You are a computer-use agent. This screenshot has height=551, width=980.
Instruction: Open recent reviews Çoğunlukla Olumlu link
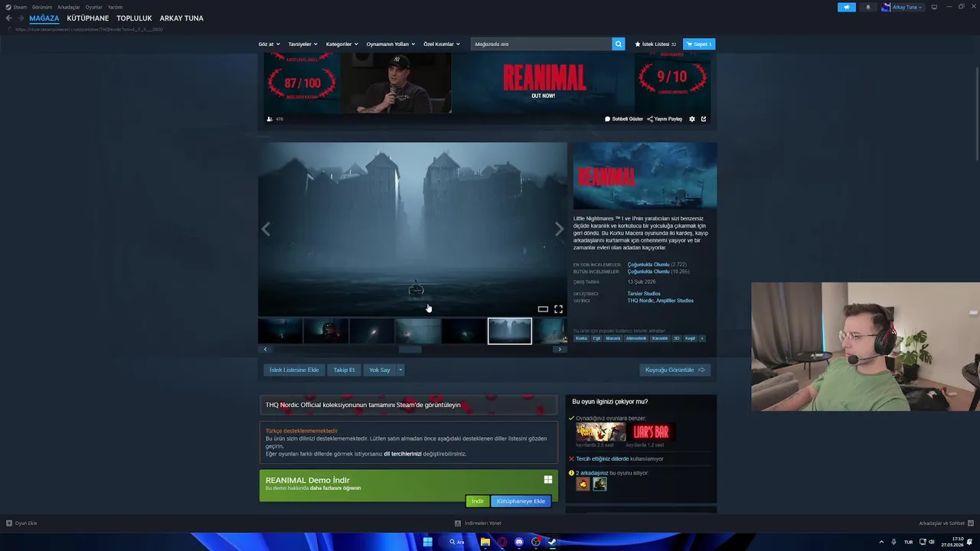648,265
